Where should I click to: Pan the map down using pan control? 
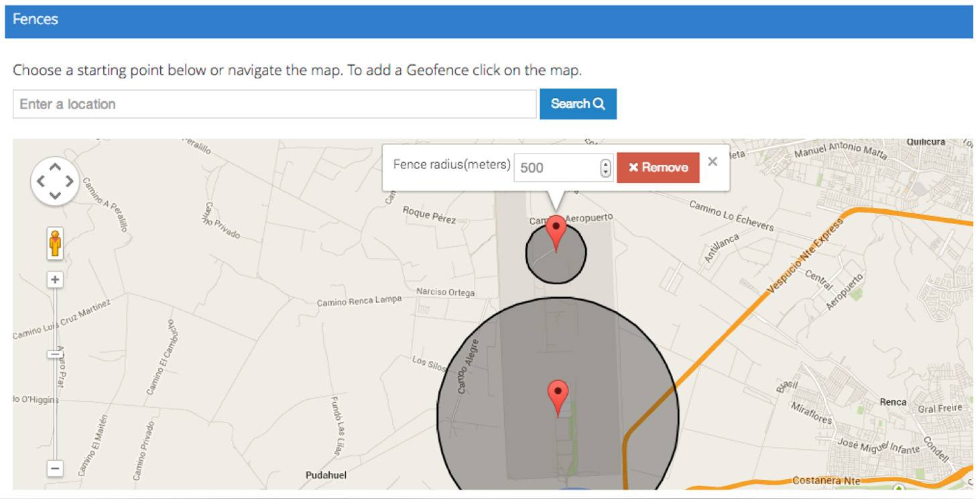tap(55, 196)
